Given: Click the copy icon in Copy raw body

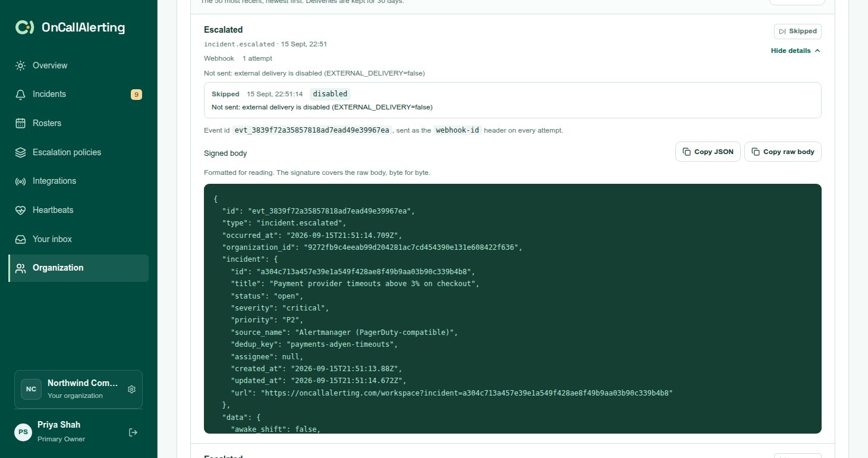Looking at the screenshot, I should [x=756, y=152].
